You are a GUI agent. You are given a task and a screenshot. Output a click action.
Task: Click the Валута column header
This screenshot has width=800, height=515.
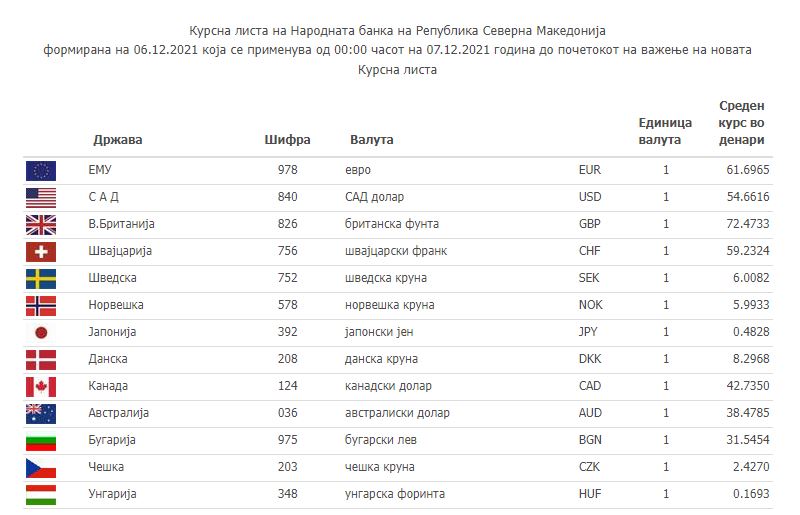371,140
